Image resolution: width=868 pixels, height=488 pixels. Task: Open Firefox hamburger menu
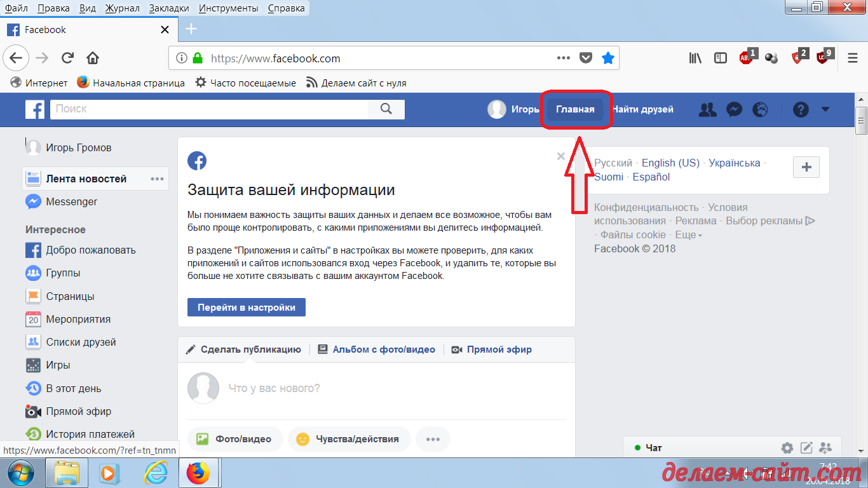point(853,58)
